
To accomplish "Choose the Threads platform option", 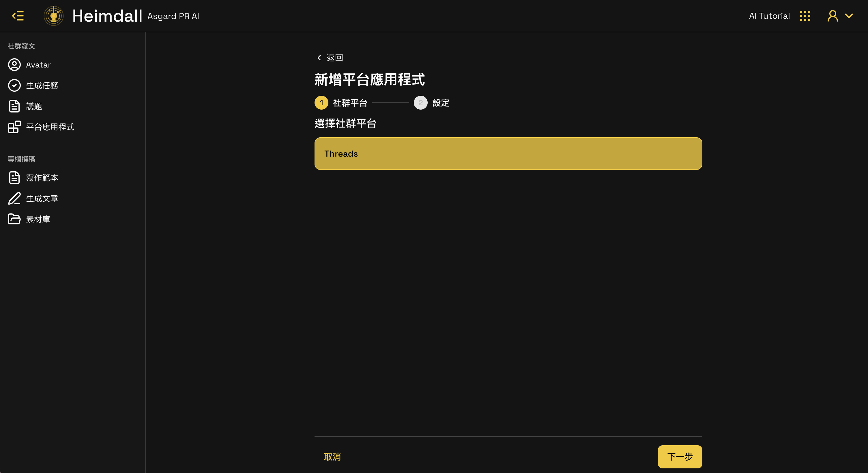I will (508, 154).
